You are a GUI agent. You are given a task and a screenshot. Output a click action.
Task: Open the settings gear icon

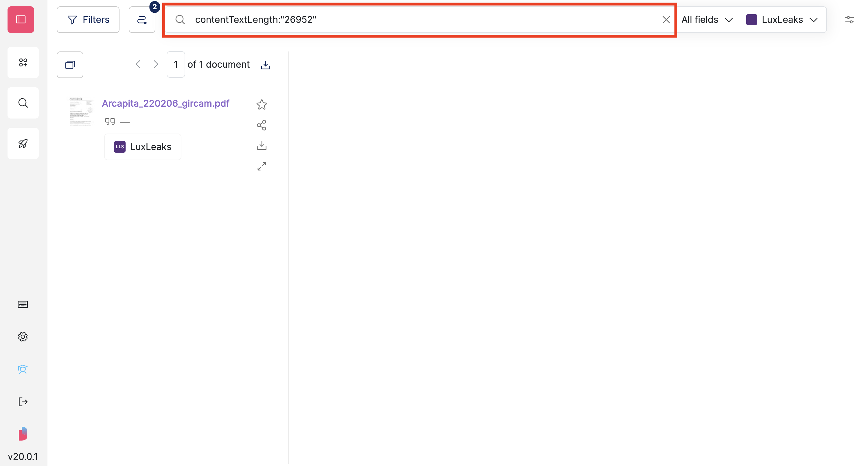22,337
